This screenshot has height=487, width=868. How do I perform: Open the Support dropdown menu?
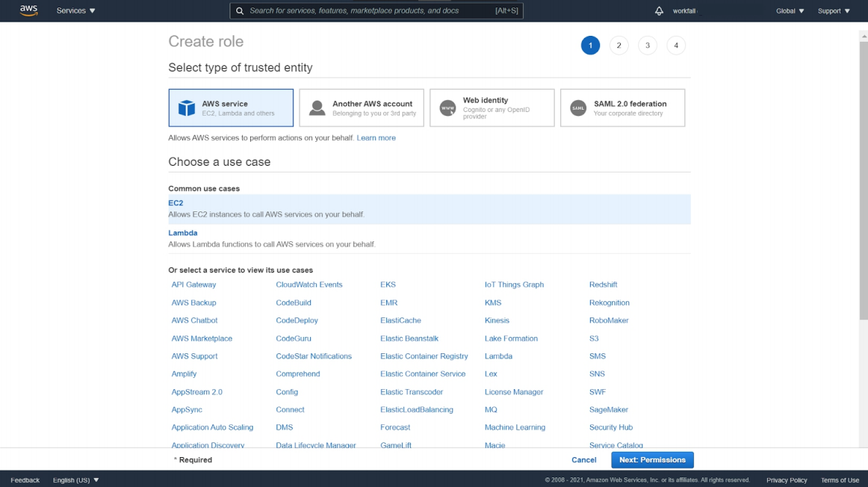[x=834, y=10]
